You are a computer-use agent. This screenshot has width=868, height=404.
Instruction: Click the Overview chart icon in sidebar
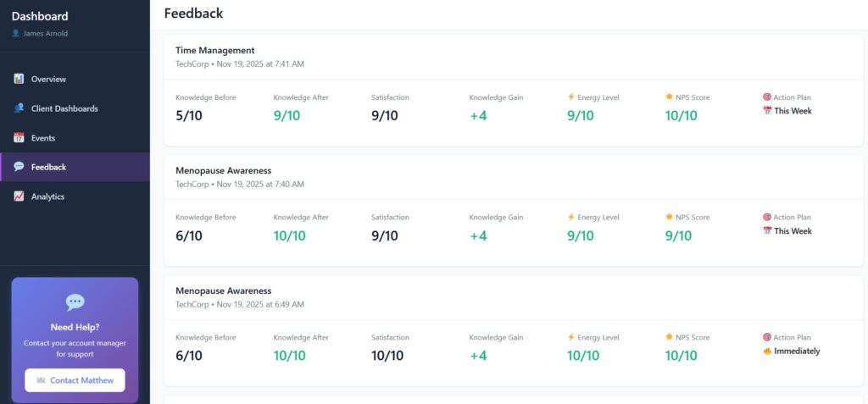point(19,79)
